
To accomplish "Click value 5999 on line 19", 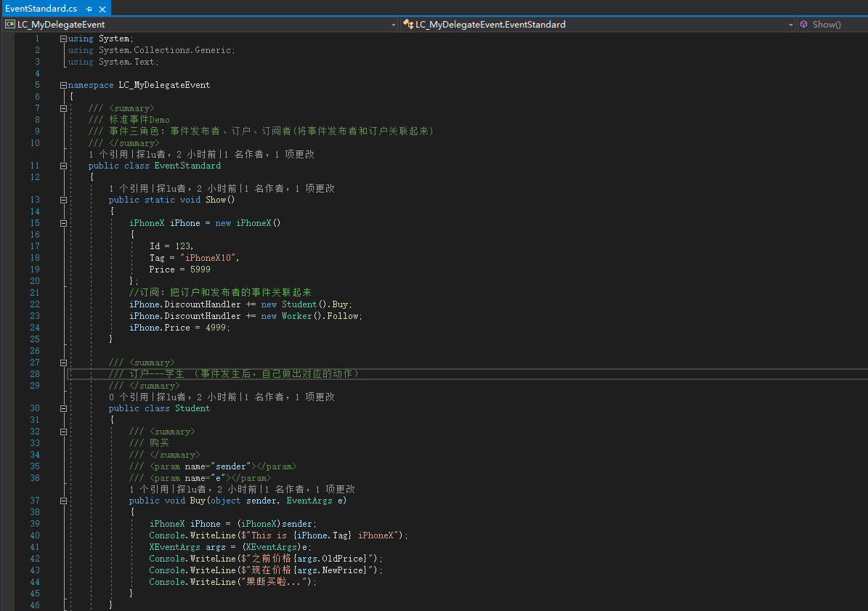I will click(200, 270).
